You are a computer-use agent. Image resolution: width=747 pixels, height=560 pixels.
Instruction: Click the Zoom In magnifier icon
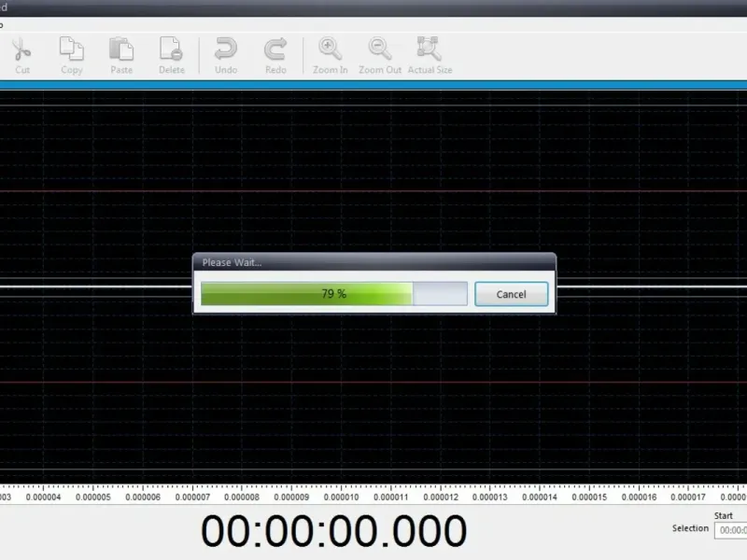(330, 49)
